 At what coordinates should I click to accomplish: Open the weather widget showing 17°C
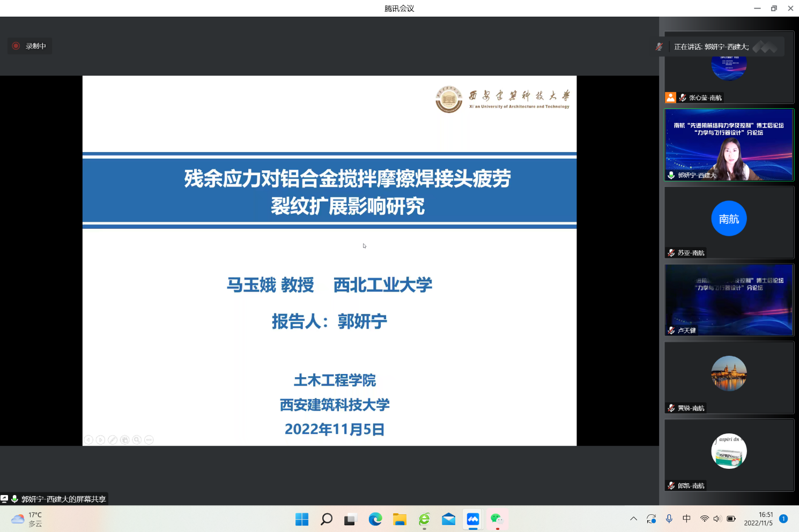[x=27, y=519]
